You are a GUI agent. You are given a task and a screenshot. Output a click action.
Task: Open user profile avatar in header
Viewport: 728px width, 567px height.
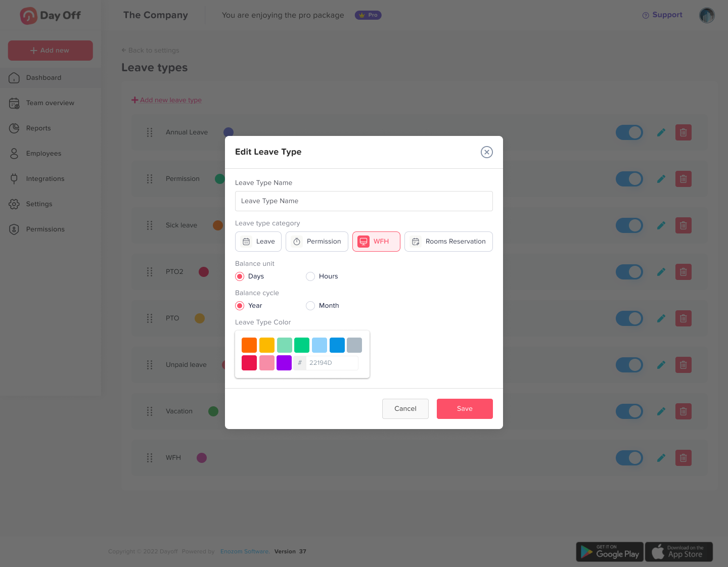tap(706, 16)
